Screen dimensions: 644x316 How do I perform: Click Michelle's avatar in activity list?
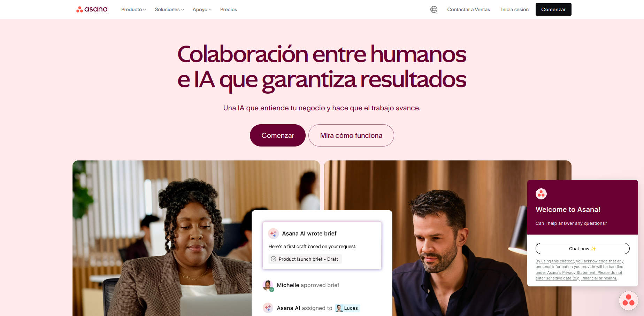coord(268,285)
